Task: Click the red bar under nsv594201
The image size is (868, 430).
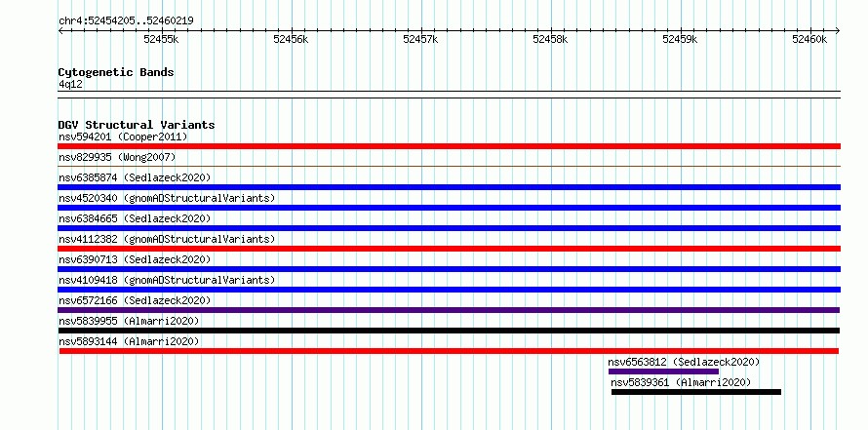Action: (449, 146)
